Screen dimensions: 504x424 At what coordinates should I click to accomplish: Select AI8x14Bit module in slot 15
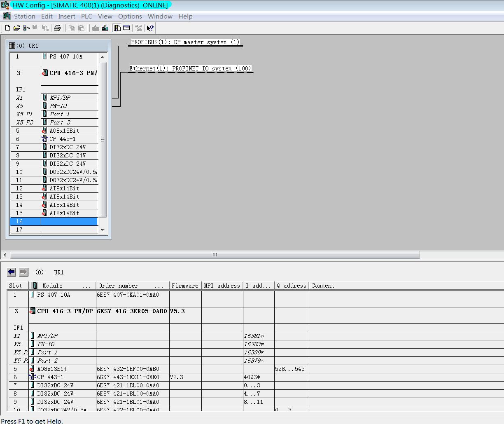pos(64,213)
